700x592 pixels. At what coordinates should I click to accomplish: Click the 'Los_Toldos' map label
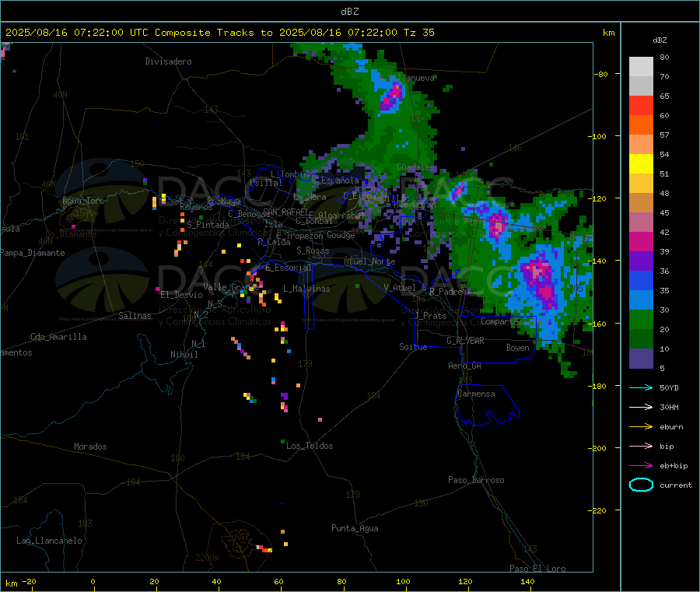point(310,446)
